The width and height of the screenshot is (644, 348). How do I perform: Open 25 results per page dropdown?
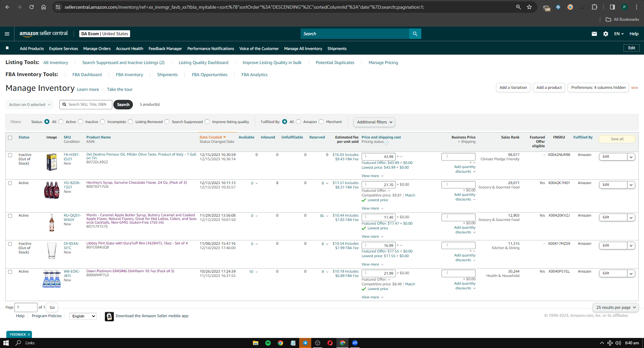pos(615,307)
